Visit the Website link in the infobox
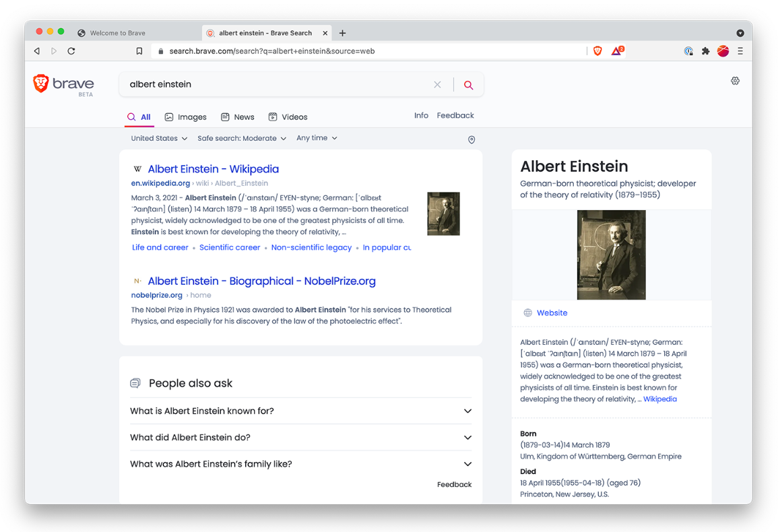 pos(552,312)
